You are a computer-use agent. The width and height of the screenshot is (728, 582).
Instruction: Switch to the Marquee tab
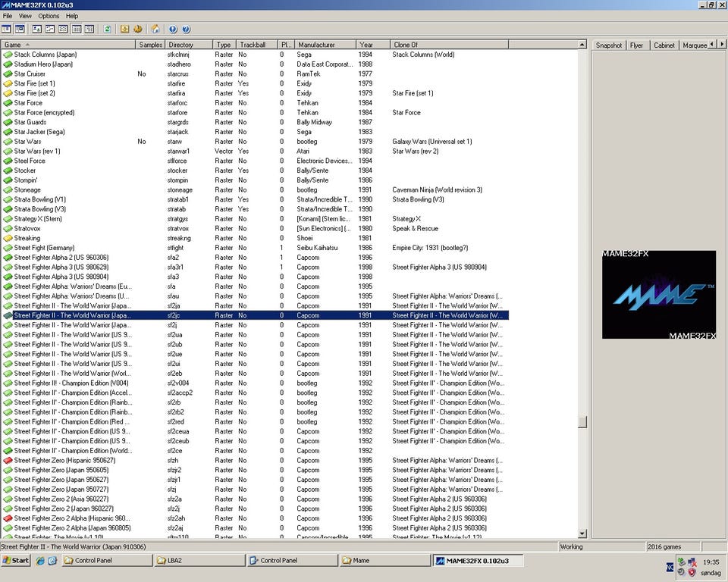tap(695, 45)
